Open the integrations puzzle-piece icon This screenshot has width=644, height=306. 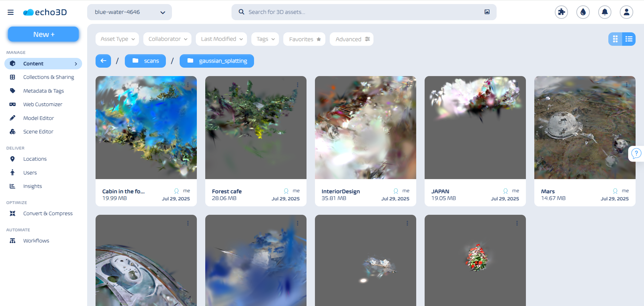click(561, 12)
